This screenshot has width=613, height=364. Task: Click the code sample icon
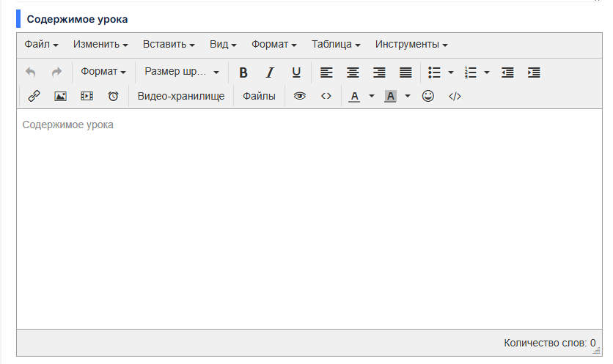[x=455, y=96]
